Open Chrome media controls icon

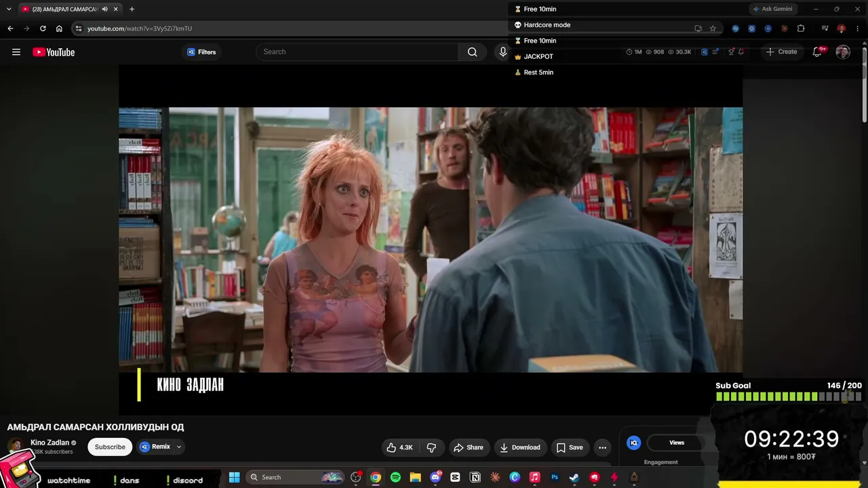[x=825, y=28]
